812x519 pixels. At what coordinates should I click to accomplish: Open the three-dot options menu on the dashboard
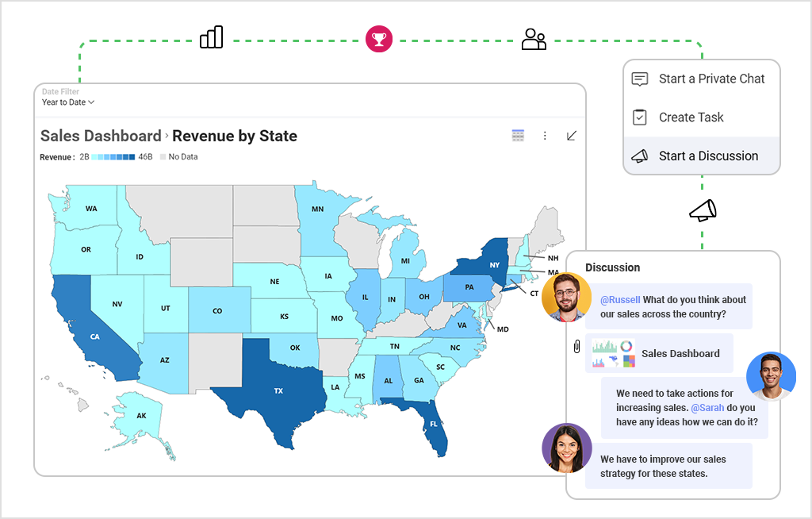tap(545, 136)
